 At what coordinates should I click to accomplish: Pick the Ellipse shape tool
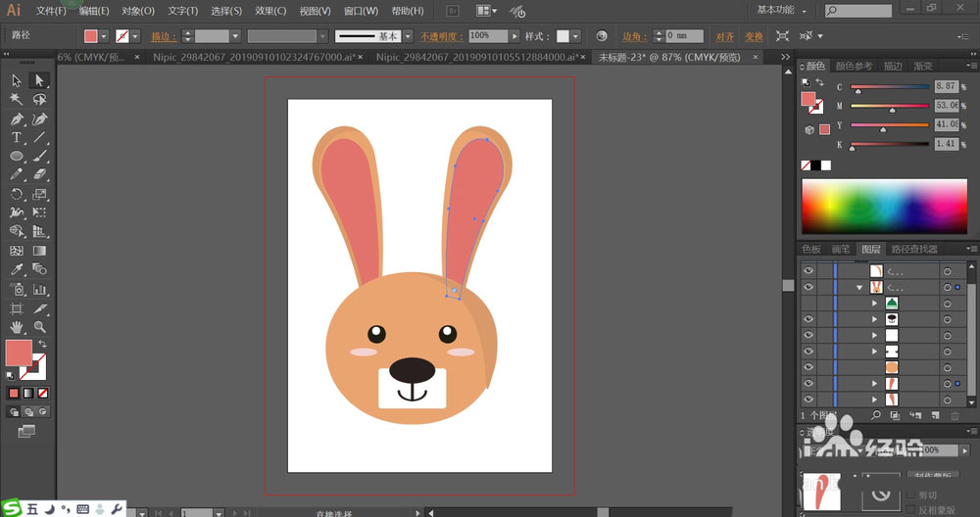(17, 156)
